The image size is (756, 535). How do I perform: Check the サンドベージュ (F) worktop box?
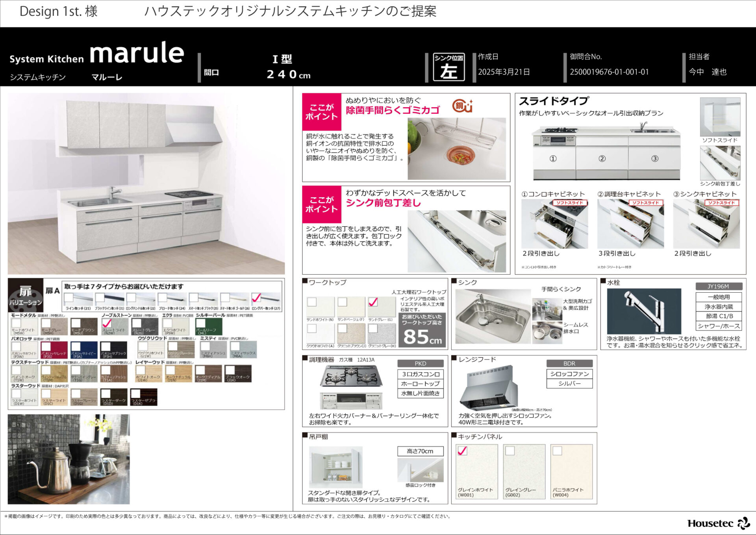pos(343,302)
